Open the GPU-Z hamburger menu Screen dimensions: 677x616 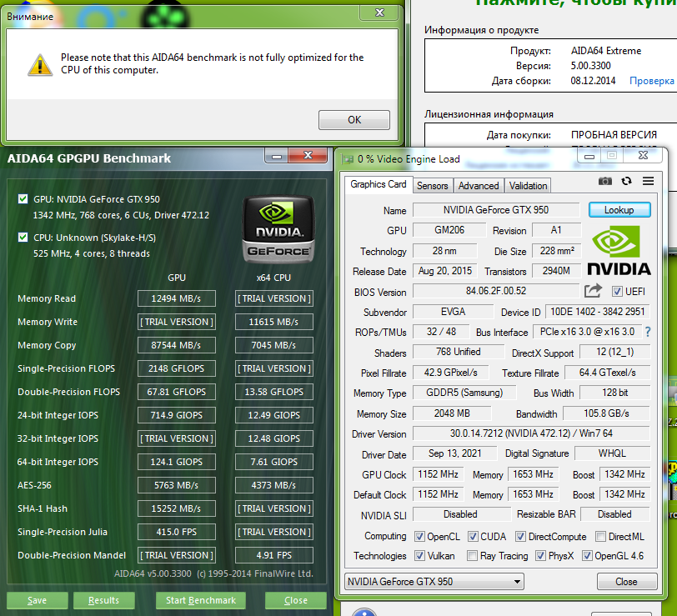tap(648, 181)
